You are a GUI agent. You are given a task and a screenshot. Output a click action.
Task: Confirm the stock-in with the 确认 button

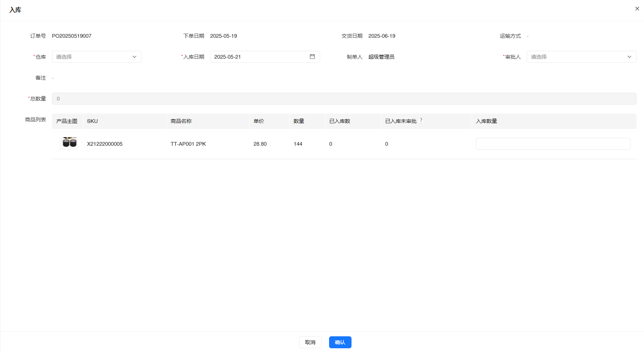pyautogui.click(x=340, y=342)
